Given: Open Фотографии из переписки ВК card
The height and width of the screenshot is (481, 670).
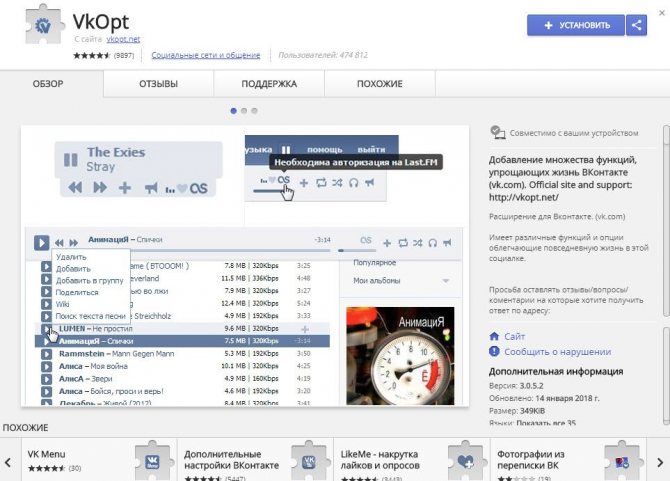Looking at the screenshot, I should click(568, 460).
